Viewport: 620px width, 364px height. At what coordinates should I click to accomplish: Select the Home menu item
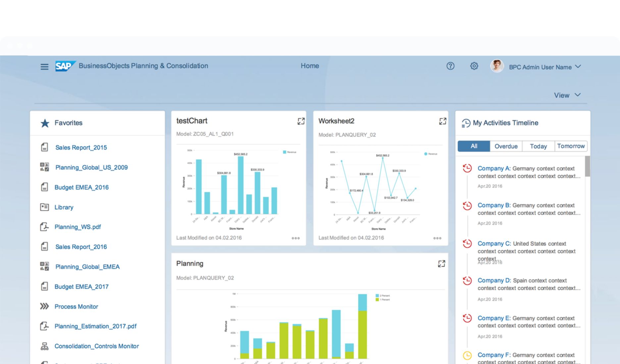[x=309, y=66]
